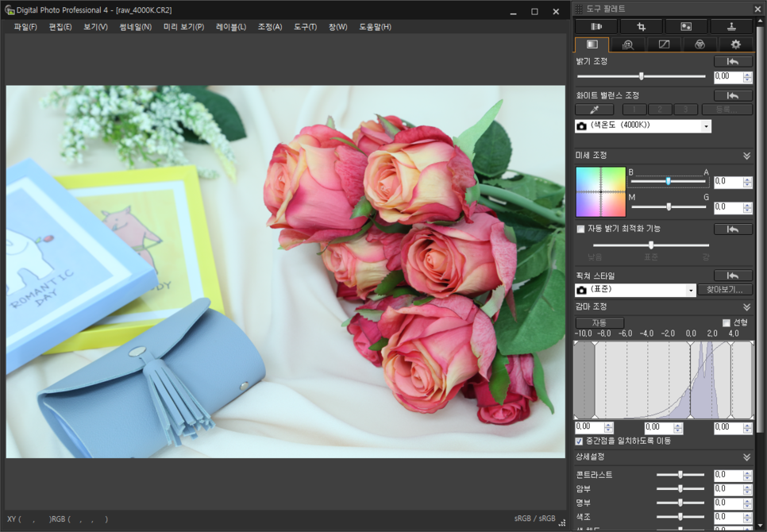Reset the 픽쳐 스타일 setting

pos(733,276)
